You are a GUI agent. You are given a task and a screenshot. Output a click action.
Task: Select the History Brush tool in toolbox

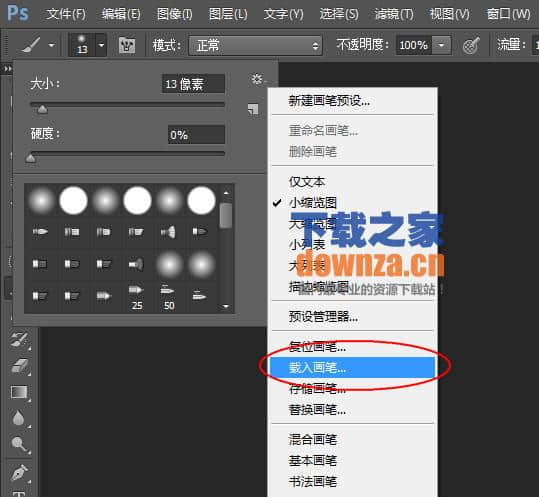click(x=20, y=340)
